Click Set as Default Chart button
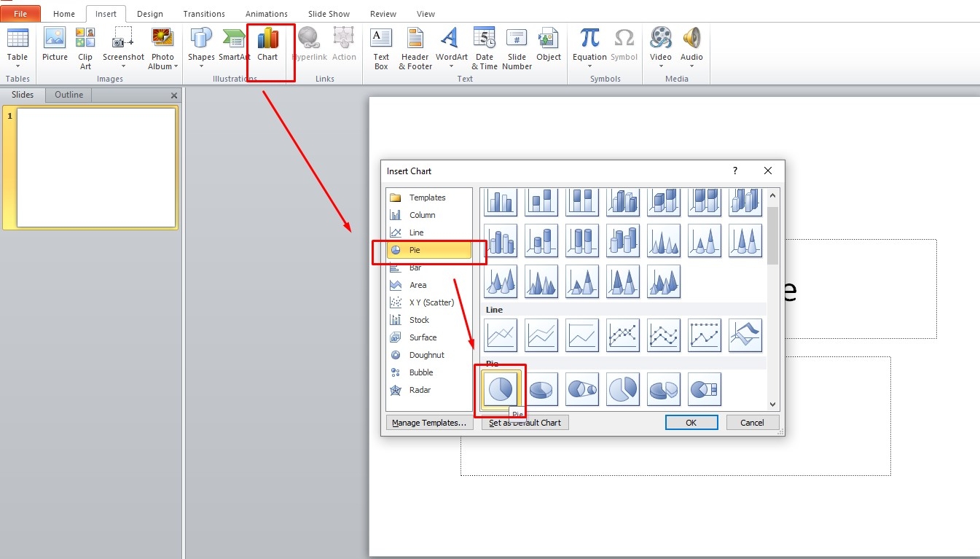Viewport: 980px width, 559px height. click(525, 423)
